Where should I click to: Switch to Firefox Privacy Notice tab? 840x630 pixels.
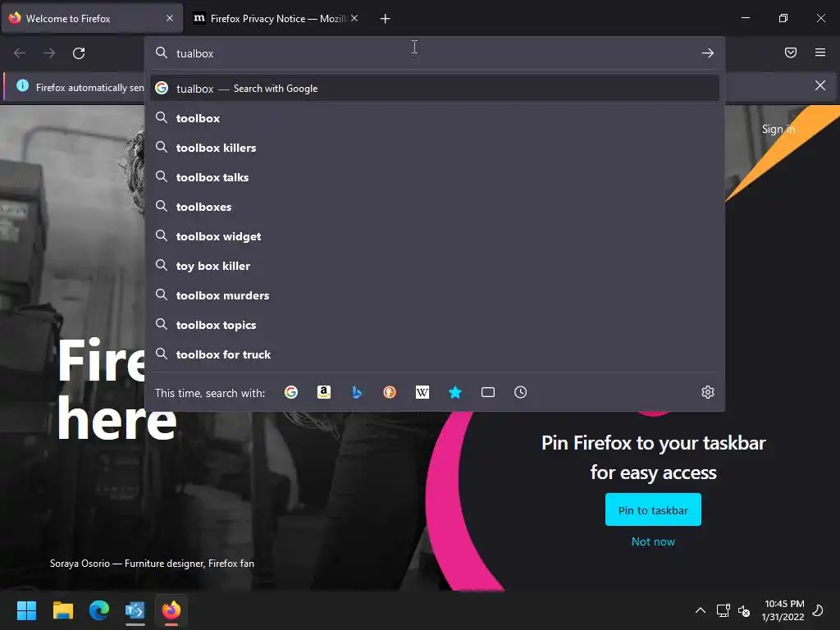tap(277, 19)
